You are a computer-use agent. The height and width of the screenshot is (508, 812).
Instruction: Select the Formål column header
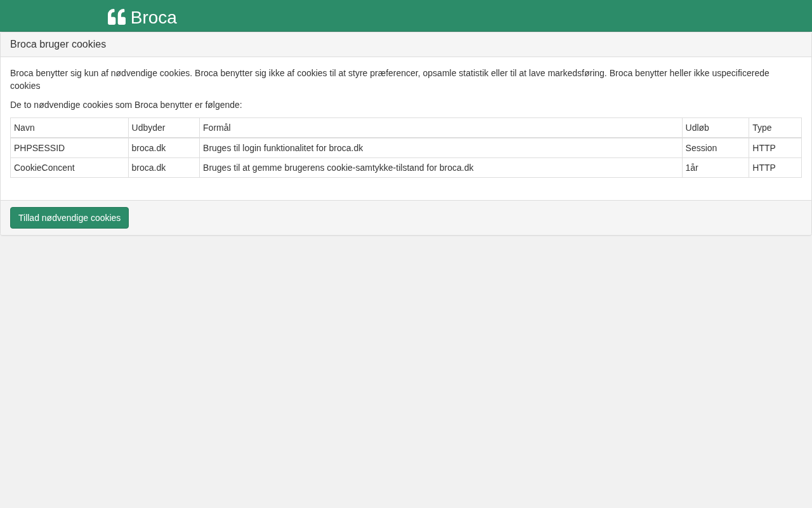[440, 128]
